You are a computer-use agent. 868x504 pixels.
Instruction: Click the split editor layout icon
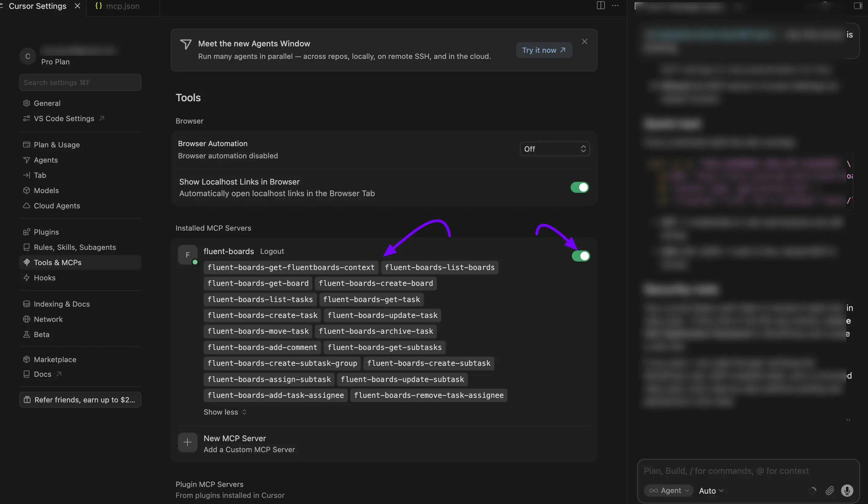(600, 5)
